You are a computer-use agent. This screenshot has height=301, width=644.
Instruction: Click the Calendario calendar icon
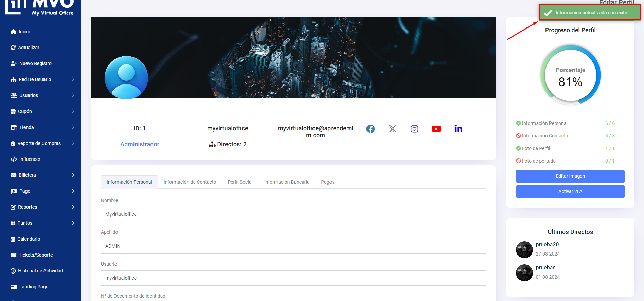(x=13, y=239)
